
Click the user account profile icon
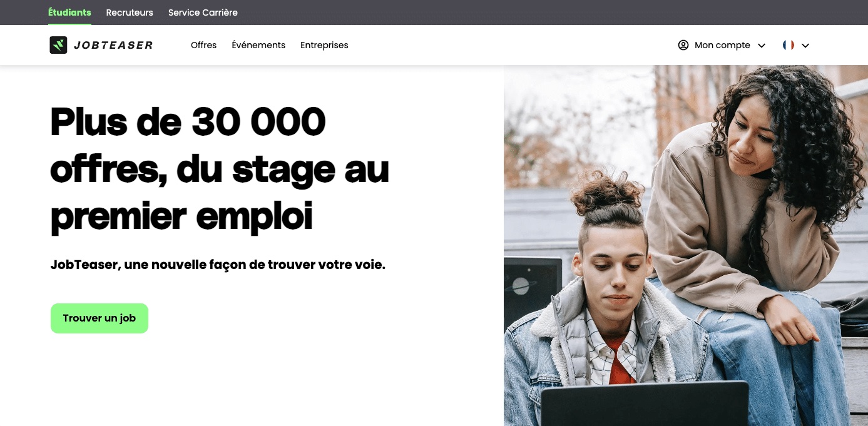click(x=683, y=45)
